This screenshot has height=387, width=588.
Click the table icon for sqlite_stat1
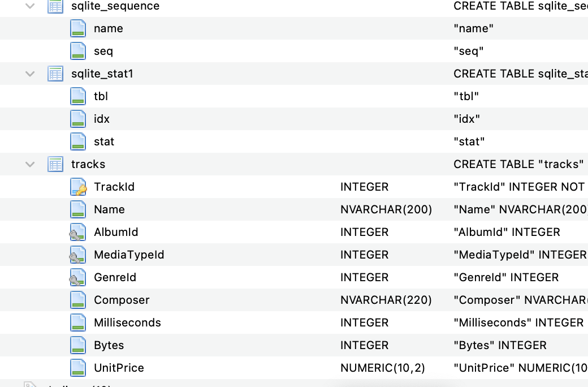coord(55,74)
